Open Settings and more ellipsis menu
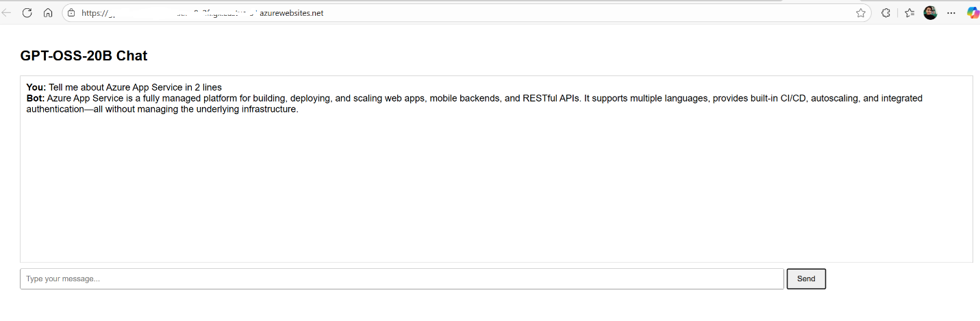 click(x=951, y=12)
